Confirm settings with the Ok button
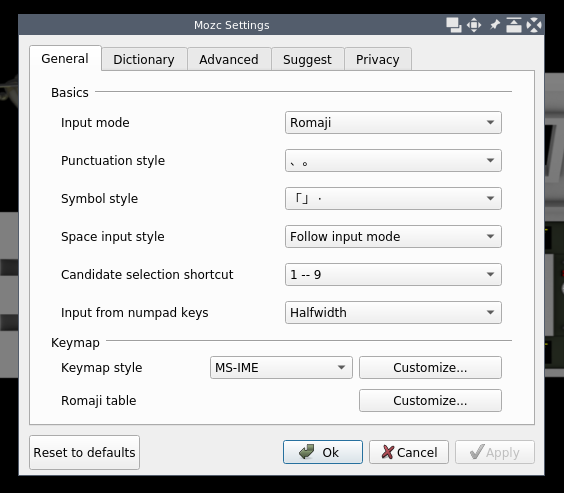 click(323, 452)
